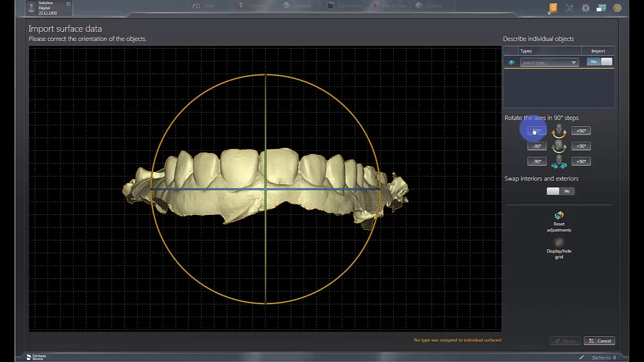Click the window arrangement icon in top bar

(x=601, y=8)
